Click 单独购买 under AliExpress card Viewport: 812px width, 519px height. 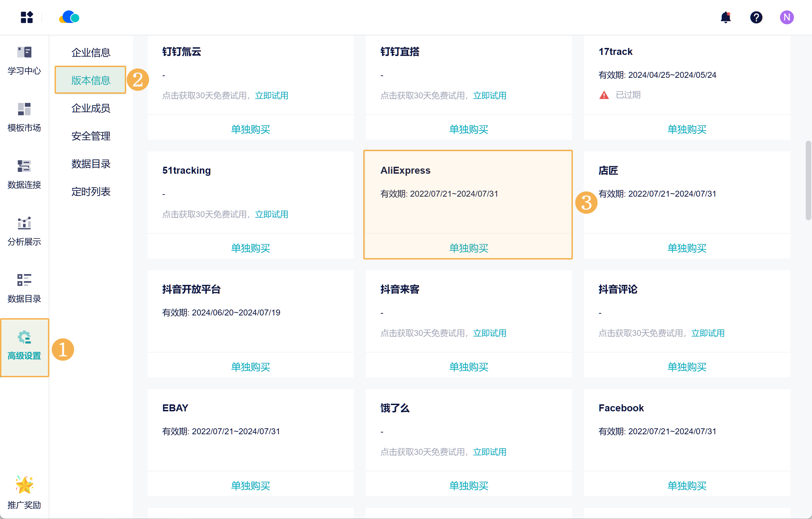point(468,248)
